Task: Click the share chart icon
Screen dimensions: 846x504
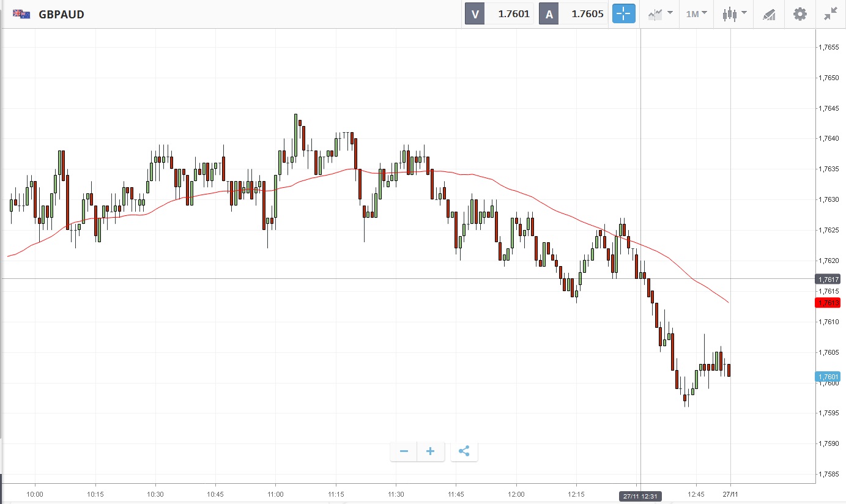Action: (x=464, y=451)
